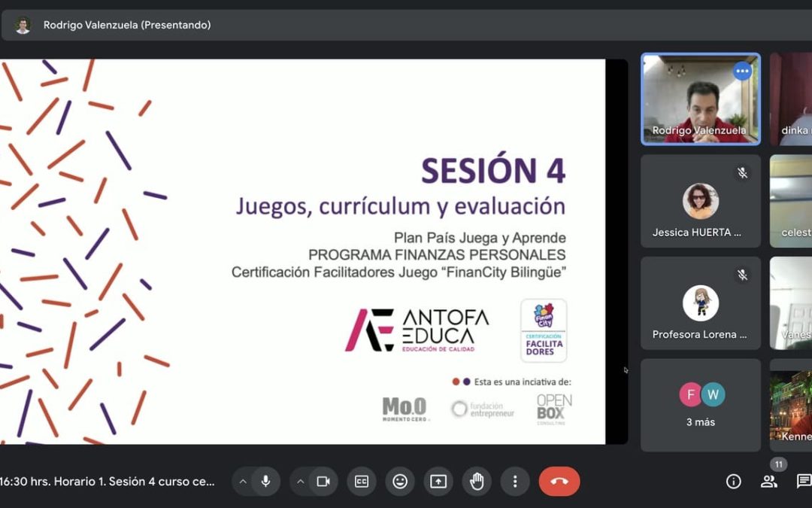
Task: Open the emoji reactions picker
Action: coord(400,482)
